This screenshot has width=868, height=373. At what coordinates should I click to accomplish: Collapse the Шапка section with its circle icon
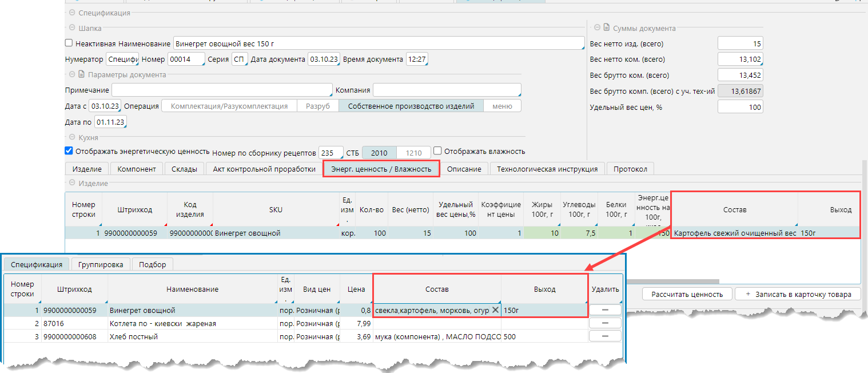point(72,27)
